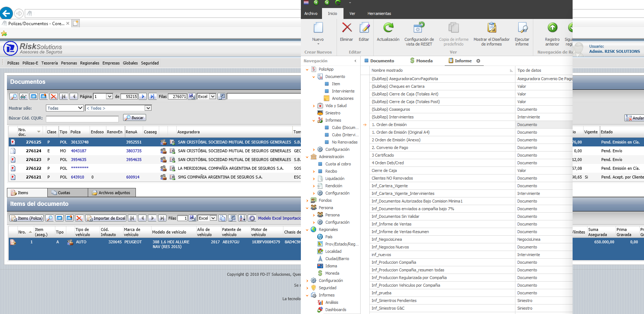The image size is (644, 314).
Task: Click Mostrar el Diseñador de informes
Action: click(491, 34)
